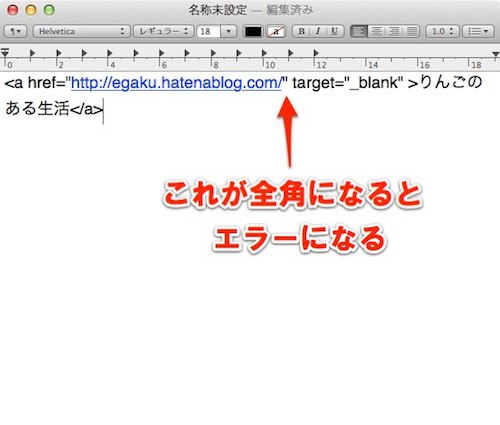
Task: Click the right margin marker on ruler
Action: pos(496,54)
